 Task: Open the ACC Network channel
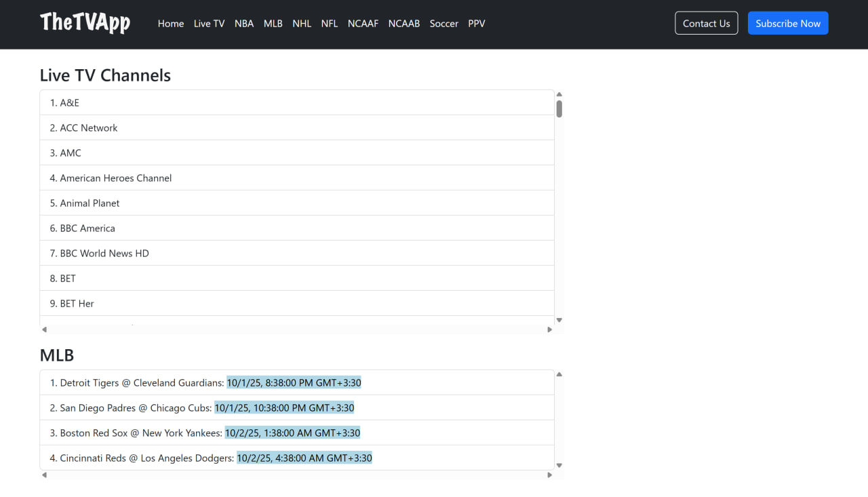pos(89,128)
